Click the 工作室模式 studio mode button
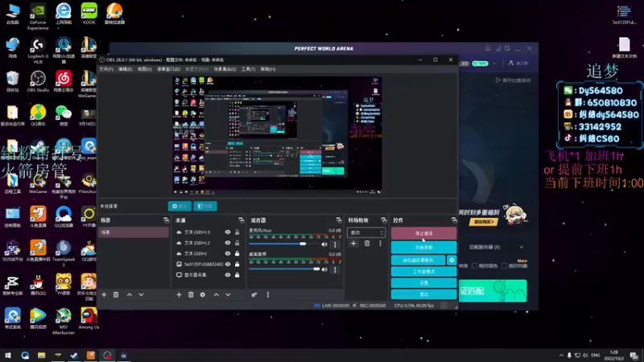Image resolution: width=644 pixels, height=362 pixels. click(x=423, y=271)
